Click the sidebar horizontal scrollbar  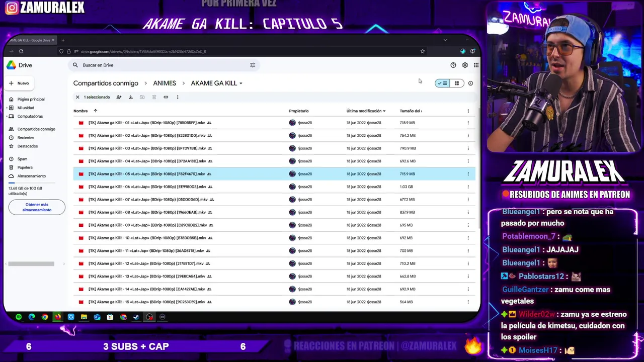click(31, 264)
